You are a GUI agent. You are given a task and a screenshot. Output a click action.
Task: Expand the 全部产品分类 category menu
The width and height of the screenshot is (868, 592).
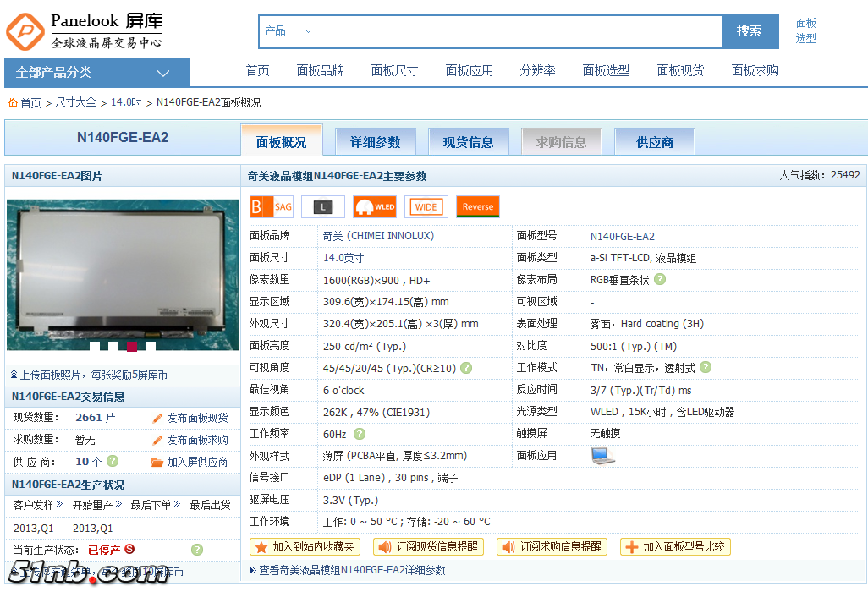click(x=96, y=73)
